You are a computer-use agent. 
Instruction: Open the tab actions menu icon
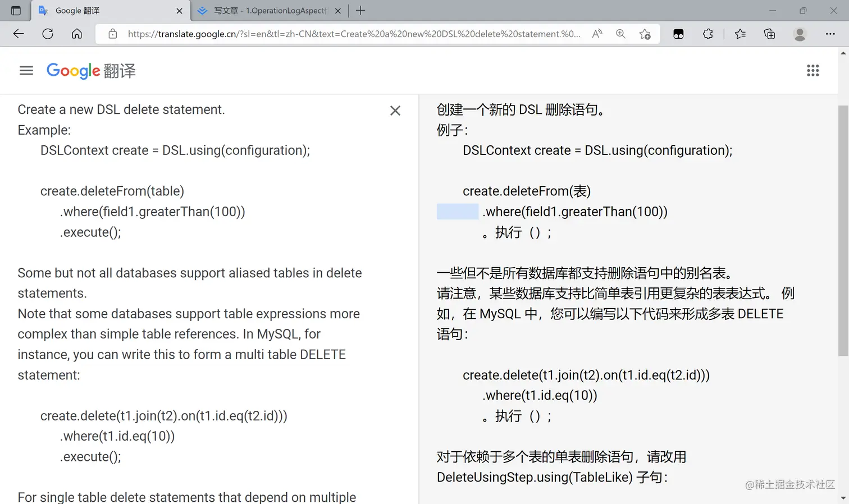click(16, 11)
